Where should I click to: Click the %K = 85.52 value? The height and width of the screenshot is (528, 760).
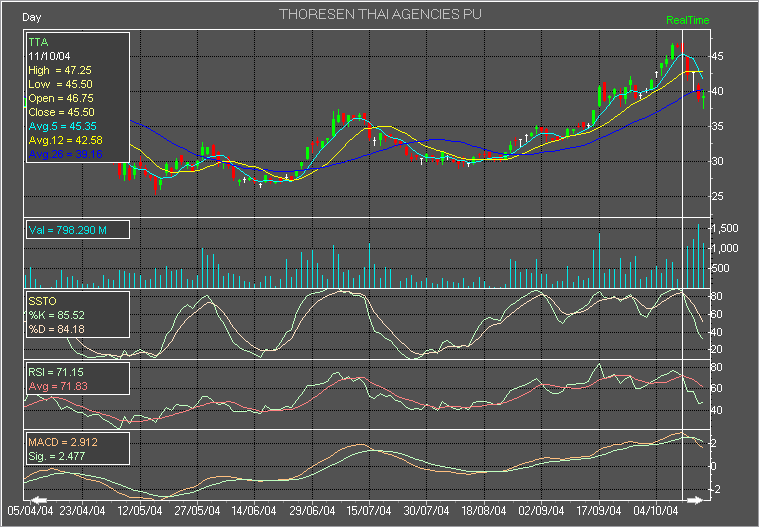tap(56, 315)
